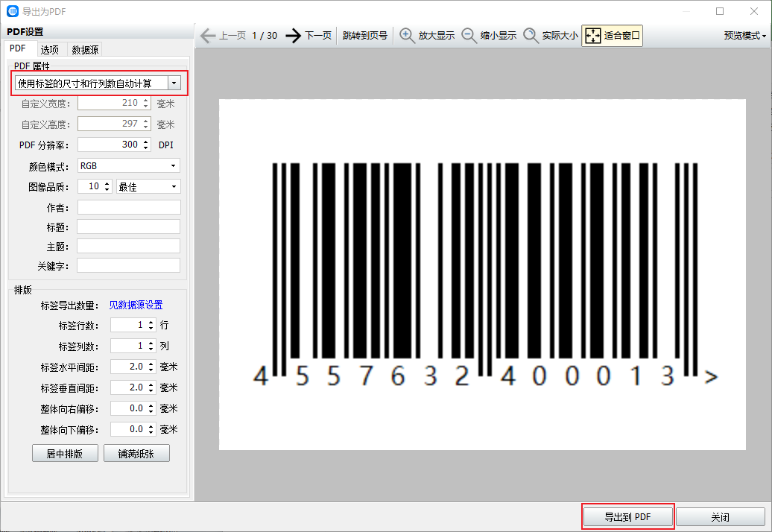The height and width of the screenshot is (532, 772).
Task: Click the 居中排版 button
Action: (65, 453)
